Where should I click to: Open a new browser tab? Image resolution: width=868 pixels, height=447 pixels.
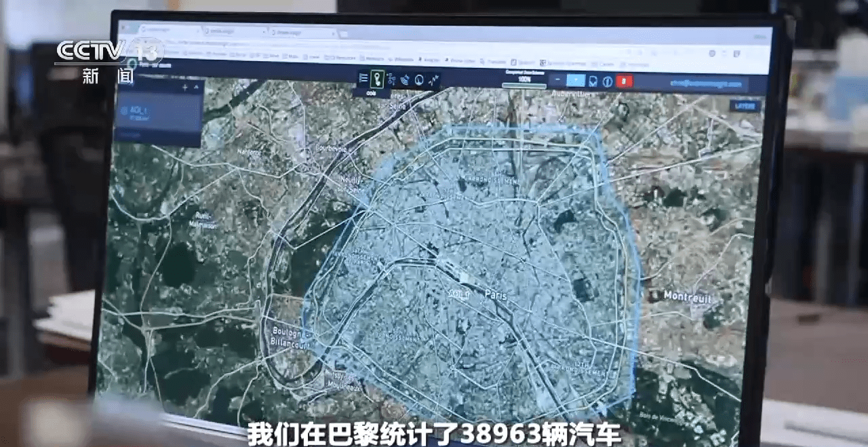(344, 34)
